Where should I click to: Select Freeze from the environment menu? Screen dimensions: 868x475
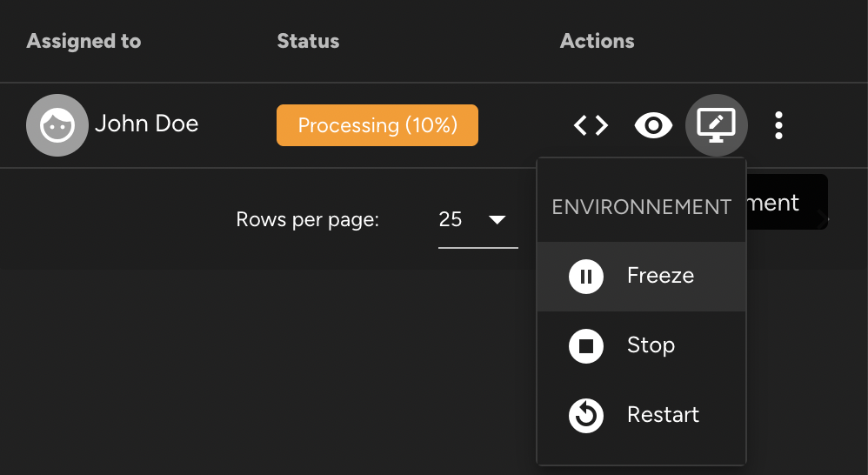pyautogui.click(x=642, y=277)
